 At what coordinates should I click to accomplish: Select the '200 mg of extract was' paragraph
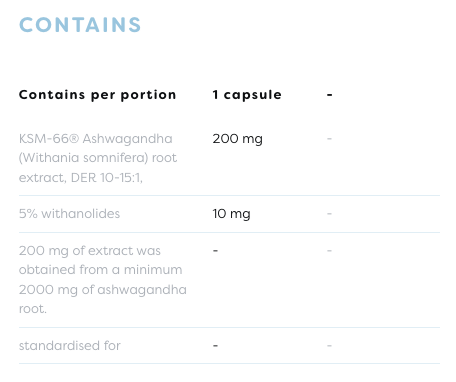(x=103, y=280)
